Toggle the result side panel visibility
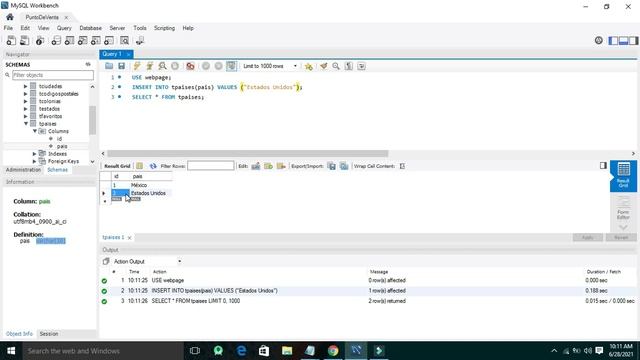Viewport: 640px width, 360px height. [x=603, y=165]
